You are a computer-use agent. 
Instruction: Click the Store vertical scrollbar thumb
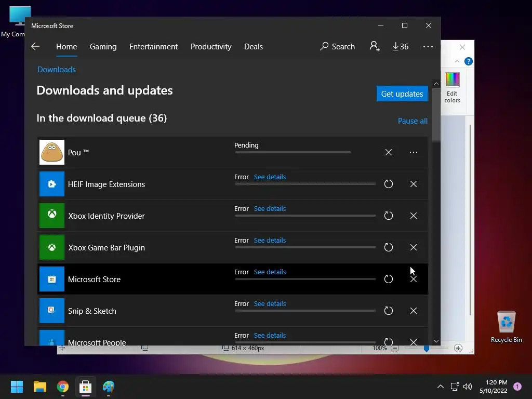point(436,115)
